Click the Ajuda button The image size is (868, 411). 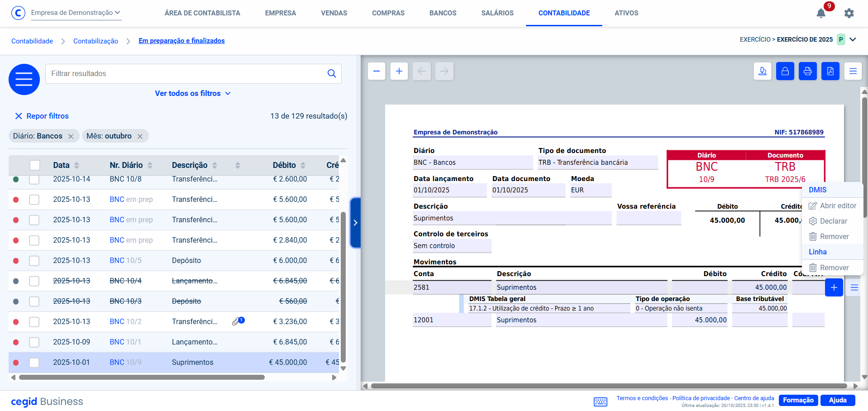[838, 400]
